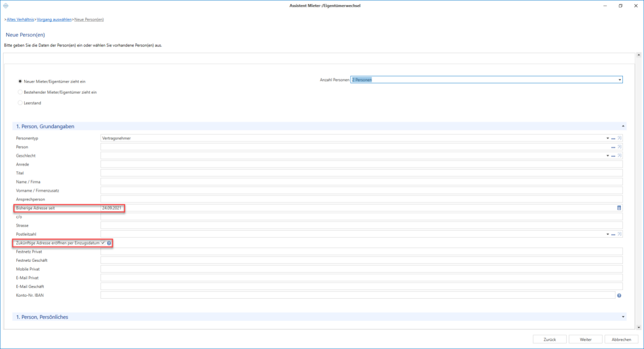This screenshot has height=349, width=644.
Task: Open the calendar picker for Bisherige Adresse seit
Action: click(619, 208)
